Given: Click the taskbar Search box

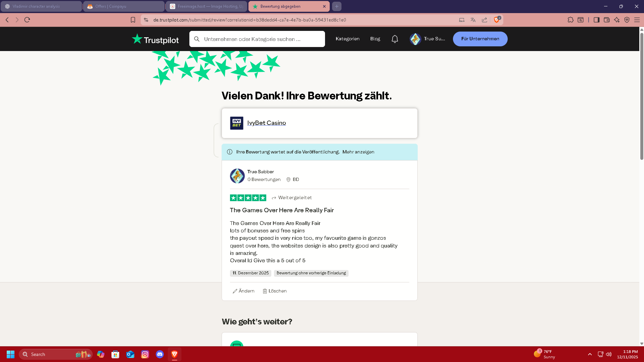Looking at the screenshot, I should (x=55, y=354).
